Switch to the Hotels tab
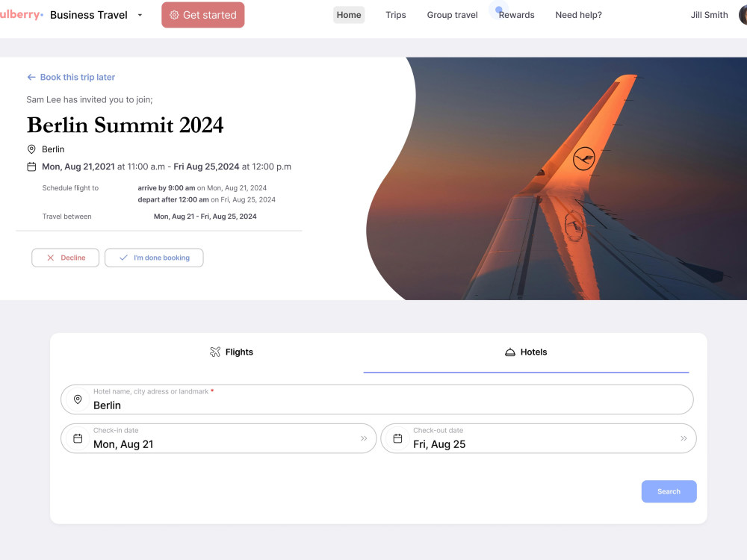The image size is (747, 560). (526, 352)
